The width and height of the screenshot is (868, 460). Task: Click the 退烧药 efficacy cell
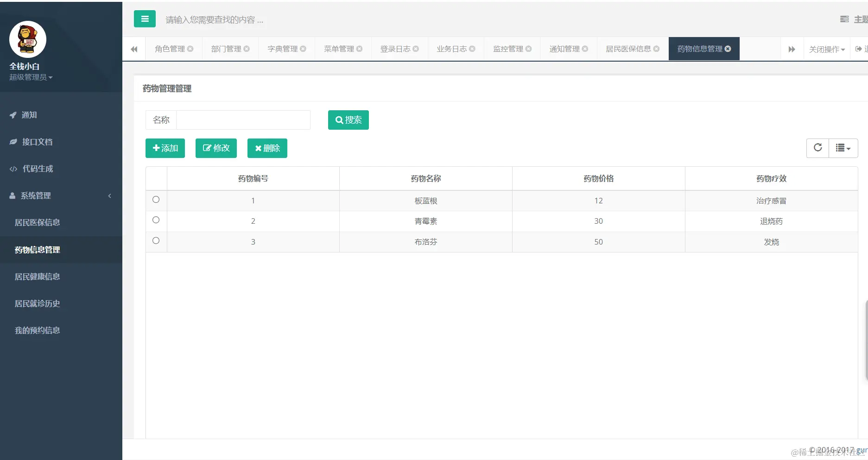point(772,221)
